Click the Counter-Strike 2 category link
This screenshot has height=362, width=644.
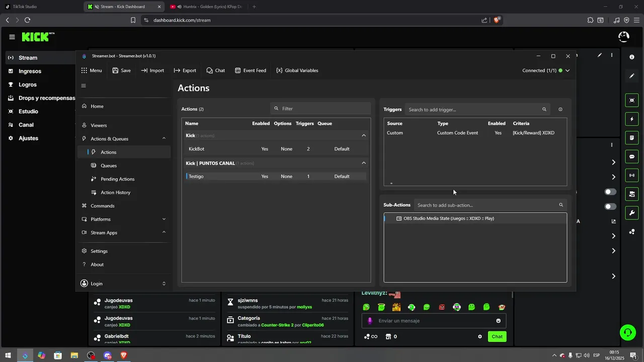tap(277, 325)
